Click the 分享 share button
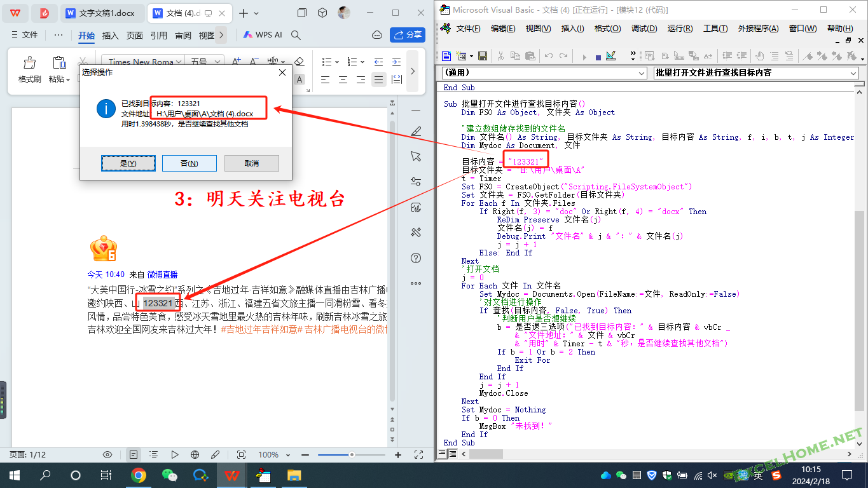868x488 pixels. pyautogui.click(x=408, y=35)
